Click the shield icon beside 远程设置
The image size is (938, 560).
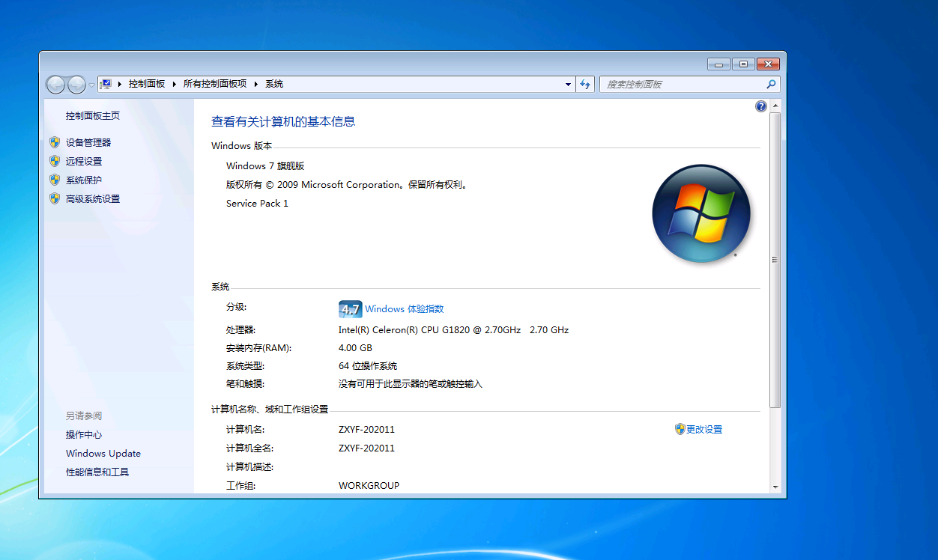[x=54, y=161]
